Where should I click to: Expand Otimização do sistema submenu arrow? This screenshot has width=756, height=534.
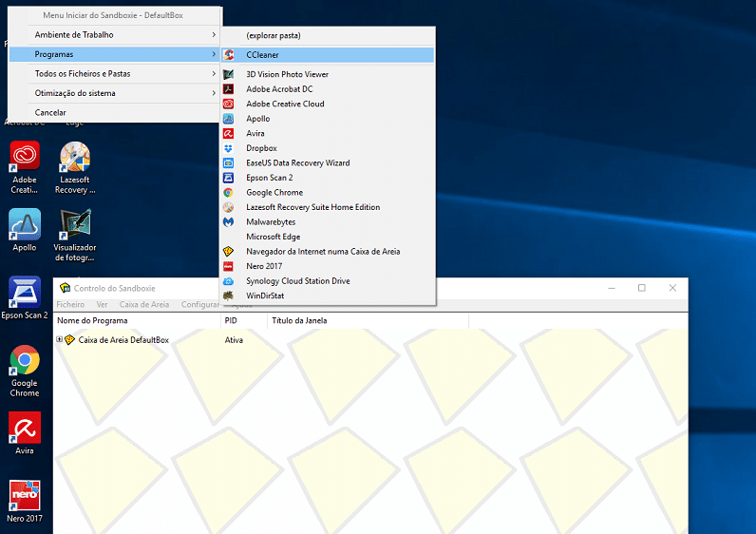[214, 92]
